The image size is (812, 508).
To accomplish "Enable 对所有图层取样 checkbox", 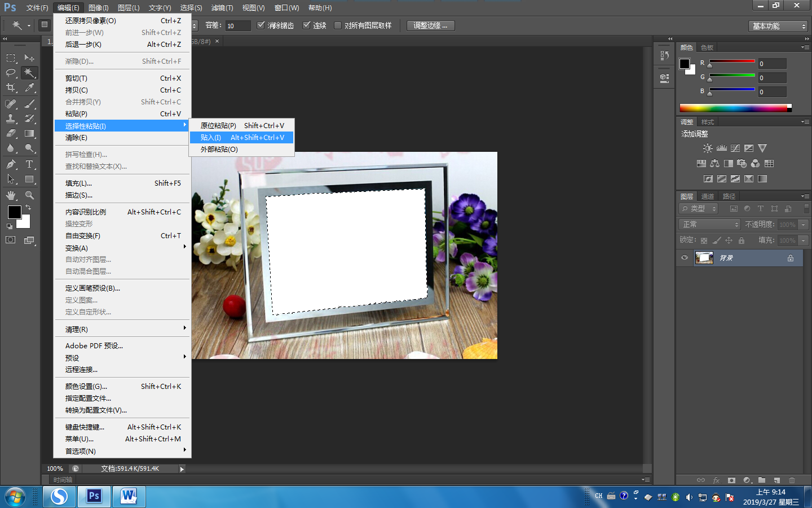I will (x=338, y=25).
